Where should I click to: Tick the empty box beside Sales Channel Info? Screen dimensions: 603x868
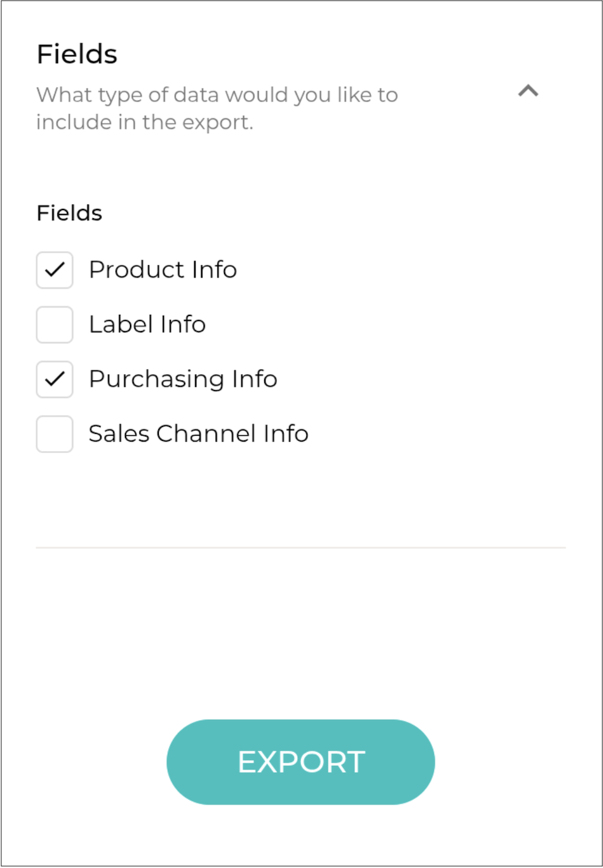point(55,434)
